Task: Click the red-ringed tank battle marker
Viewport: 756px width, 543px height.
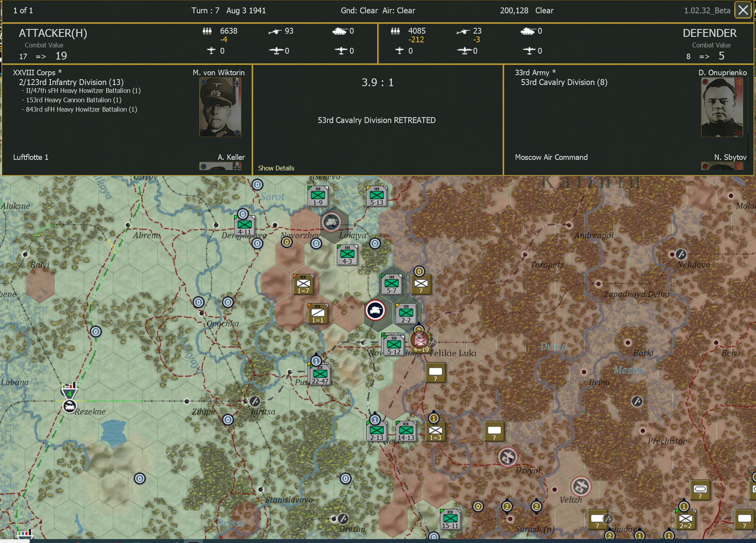Action: tap(375, 311)
